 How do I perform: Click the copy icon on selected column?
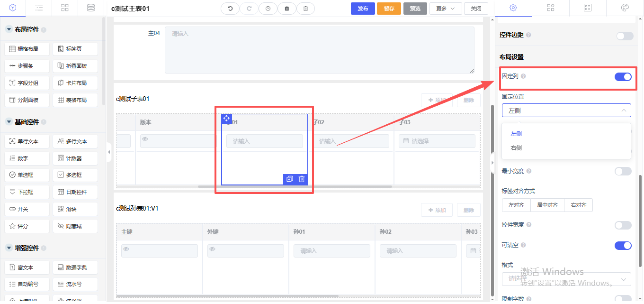coord(290,179)
